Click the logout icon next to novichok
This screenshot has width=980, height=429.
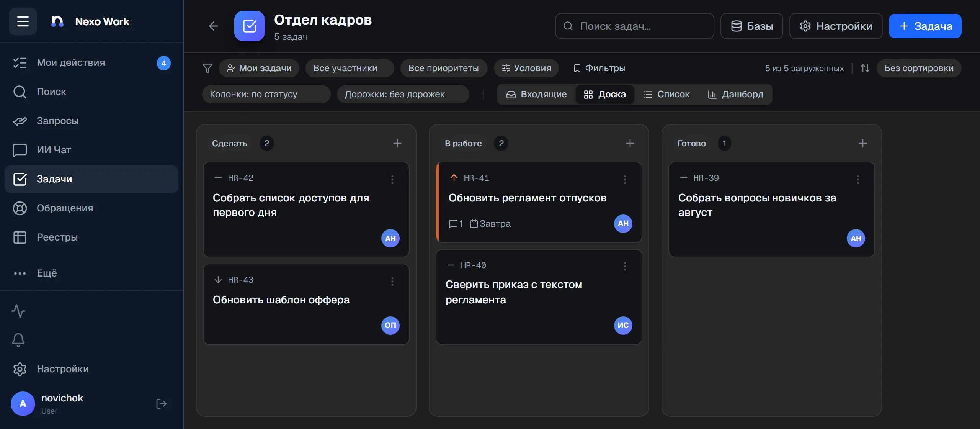coord(162,404)
